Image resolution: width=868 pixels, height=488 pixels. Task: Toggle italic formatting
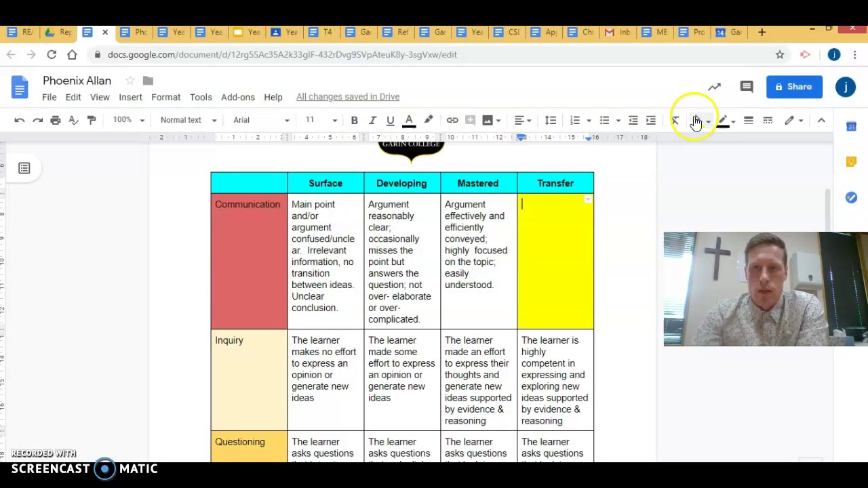(372, 120)
